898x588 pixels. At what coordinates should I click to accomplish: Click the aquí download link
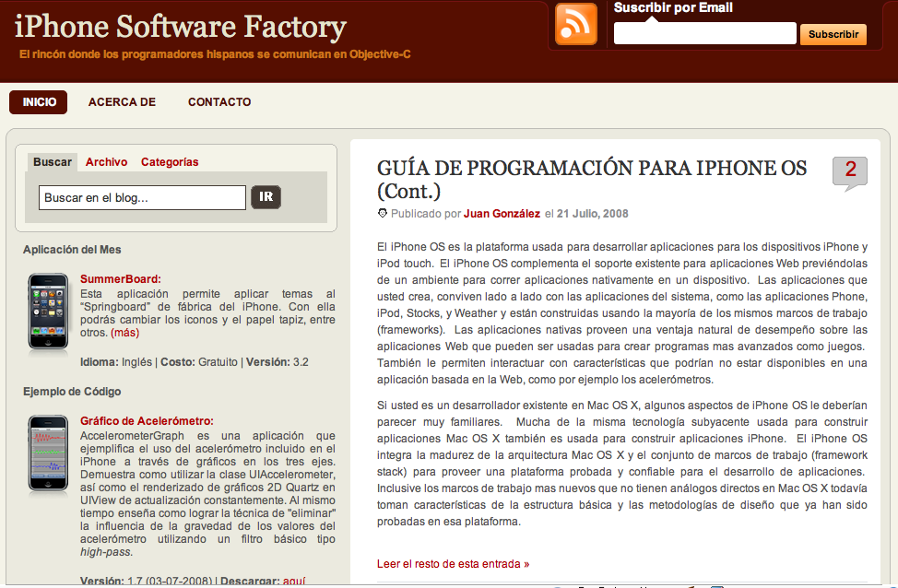click(x=294, y=581)
